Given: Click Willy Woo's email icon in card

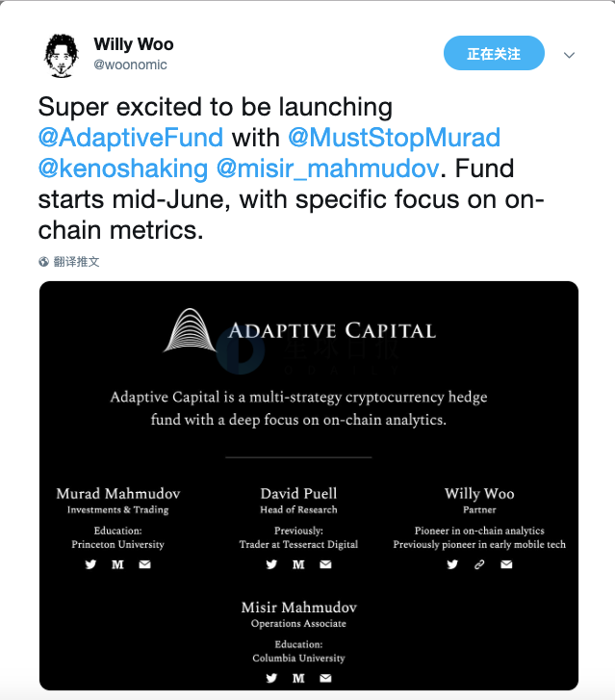Looking at the screenshot, I should click(506, 564).
